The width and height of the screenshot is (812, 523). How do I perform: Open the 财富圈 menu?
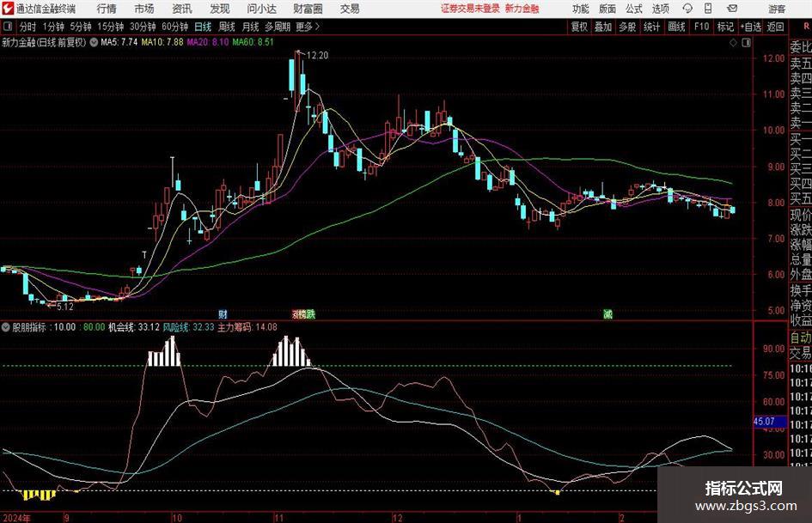308,9
